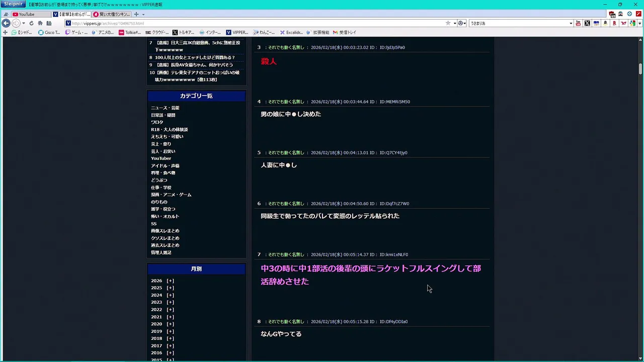
Task: Go back with the browser back arrow
Action: click(x=6, y=23)
